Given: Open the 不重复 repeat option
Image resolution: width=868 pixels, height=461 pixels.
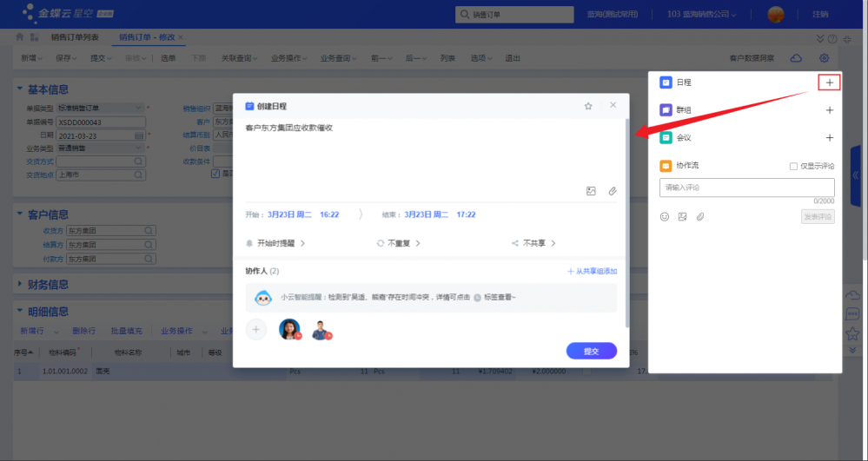Looking at the screenshot, I should (x=399, y=243).
